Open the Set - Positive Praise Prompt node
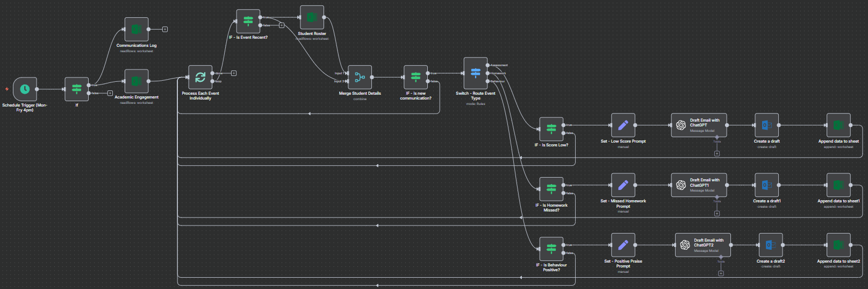This screenshot has width=868, height=289. [623, 245]
